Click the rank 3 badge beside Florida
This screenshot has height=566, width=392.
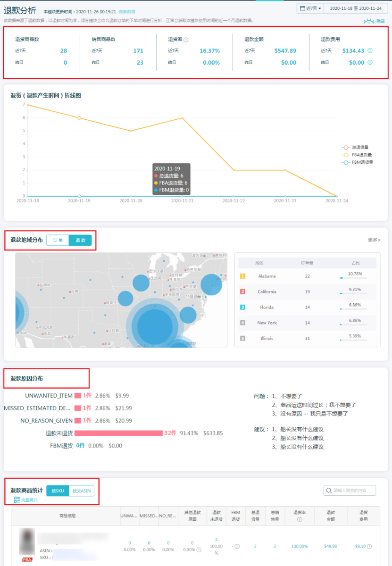[243, 307]
